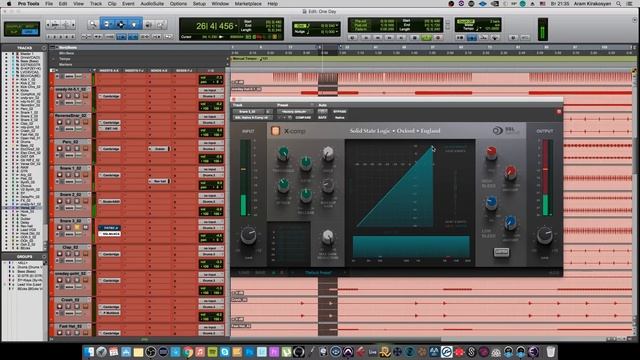The width and height of the screenshot is (640, 360).
Task: Click the grey knob in X-comp left panel
Action: pos(327,186)
